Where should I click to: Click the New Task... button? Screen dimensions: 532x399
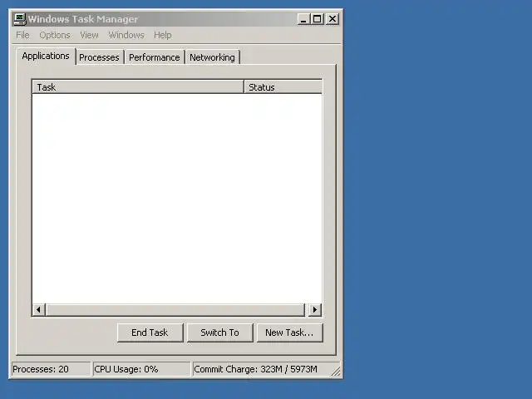290,332
